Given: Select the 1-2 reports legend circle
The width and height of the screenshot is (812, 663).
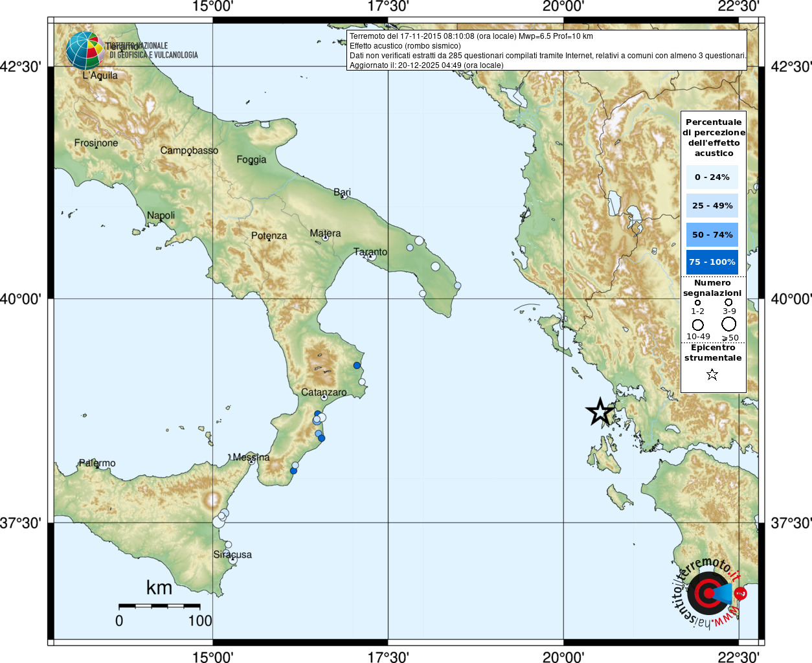Looking at the screenshot, I should (x=697, y=302).
